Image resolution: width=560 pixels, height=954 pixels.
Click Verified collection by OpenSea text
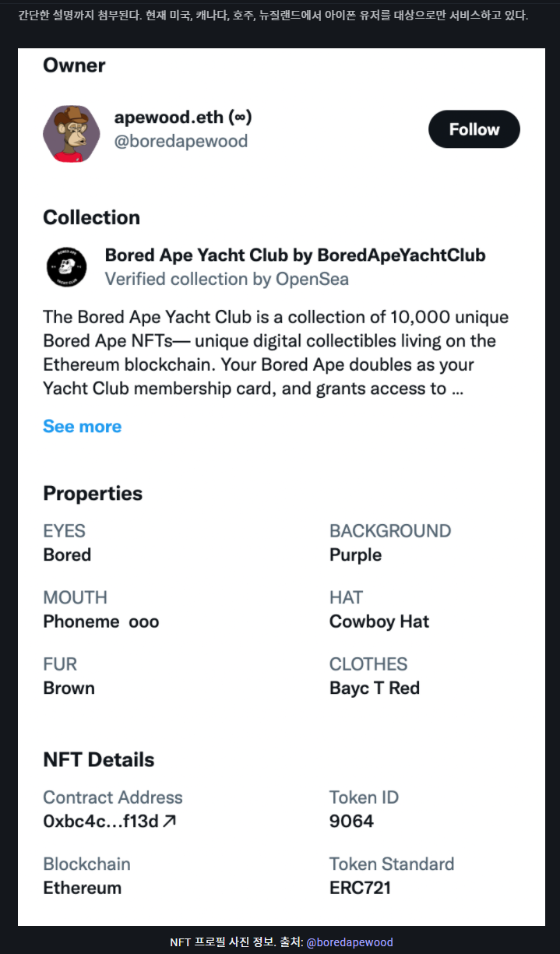point(227,279)
